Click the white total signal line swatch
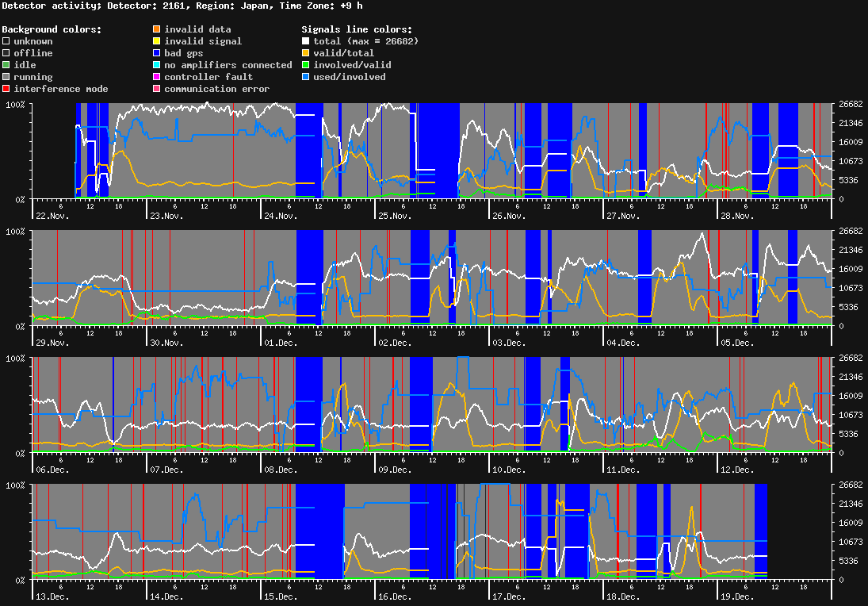 306,41
